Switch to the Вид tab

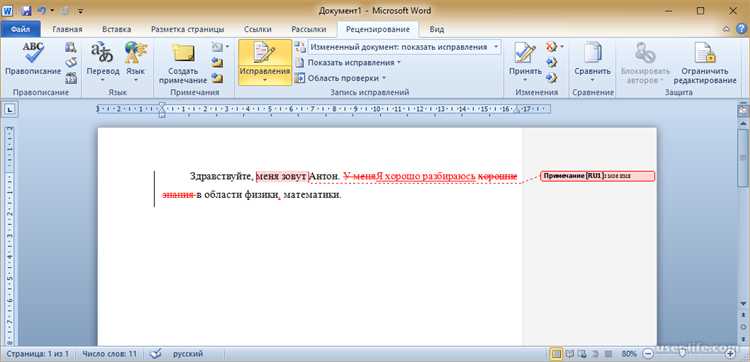(437, 29)
